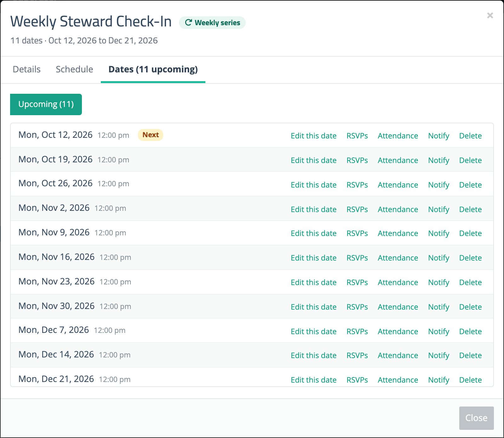Switch to the Details tab

coord(27,69)
